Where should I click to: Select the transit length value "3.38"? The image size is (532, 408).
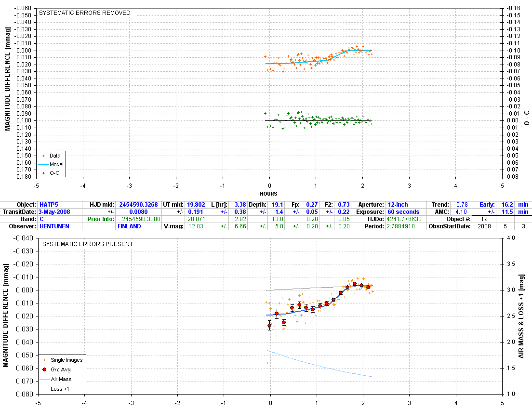240,205
